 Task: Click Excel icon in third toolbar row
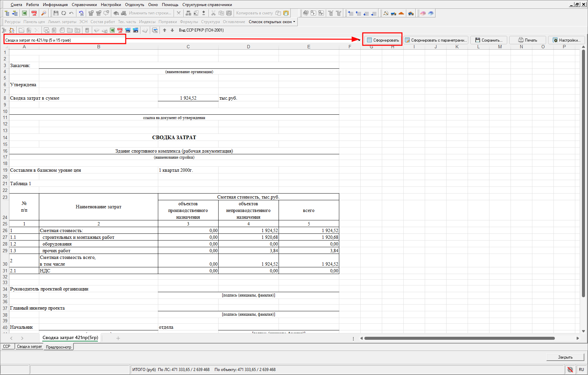pos(112,30)
